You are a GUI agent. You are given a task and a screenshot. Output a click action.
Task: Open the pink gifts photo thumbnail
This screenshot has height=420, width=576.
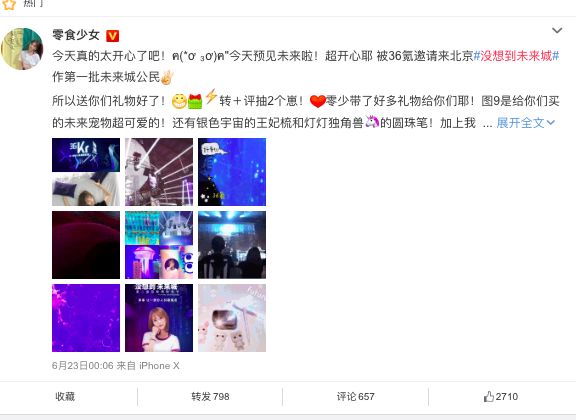(x=232, y=318)
